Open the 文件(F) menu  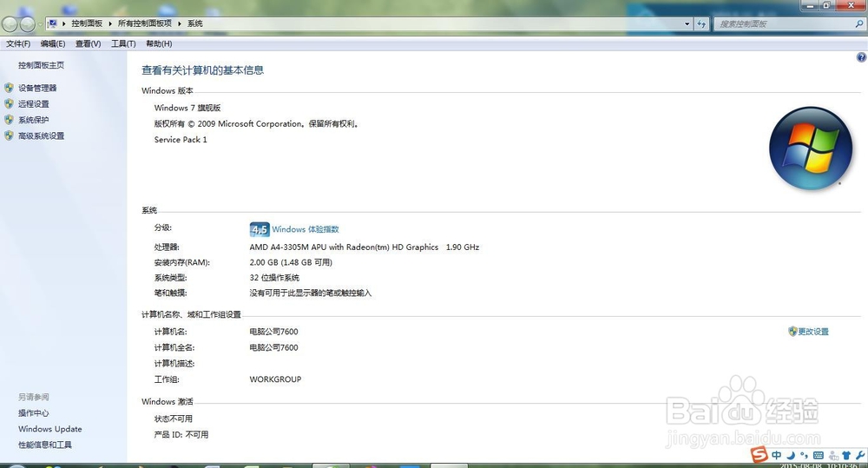18,43
